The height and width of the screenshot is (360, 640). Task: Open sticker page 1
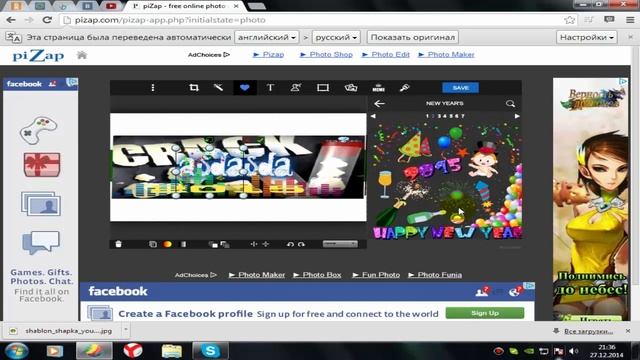[x=427, y=116]
